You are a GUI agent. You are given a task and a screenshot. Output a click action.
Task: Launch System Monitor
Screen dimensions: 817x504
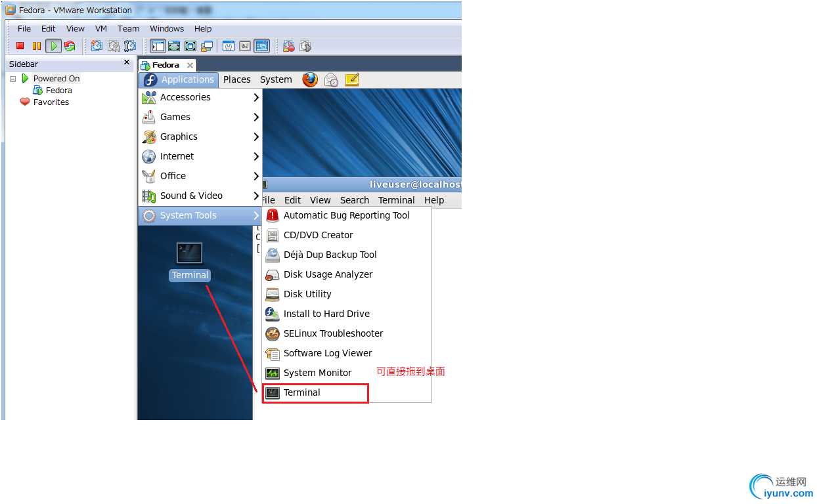[x=347, y=373]
